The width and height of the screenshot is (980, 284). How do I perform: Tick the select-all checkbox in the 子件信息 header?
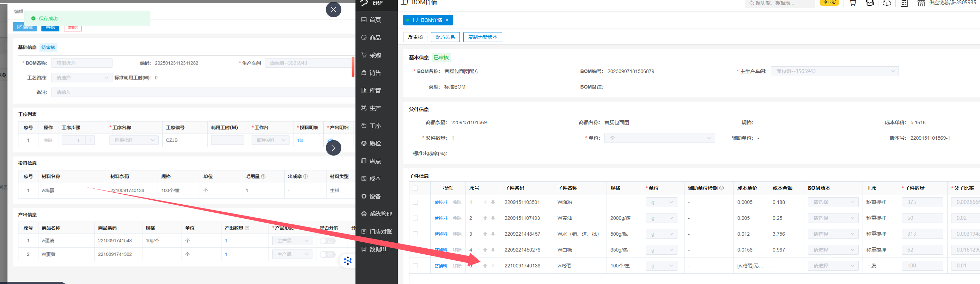click(415, 188)
